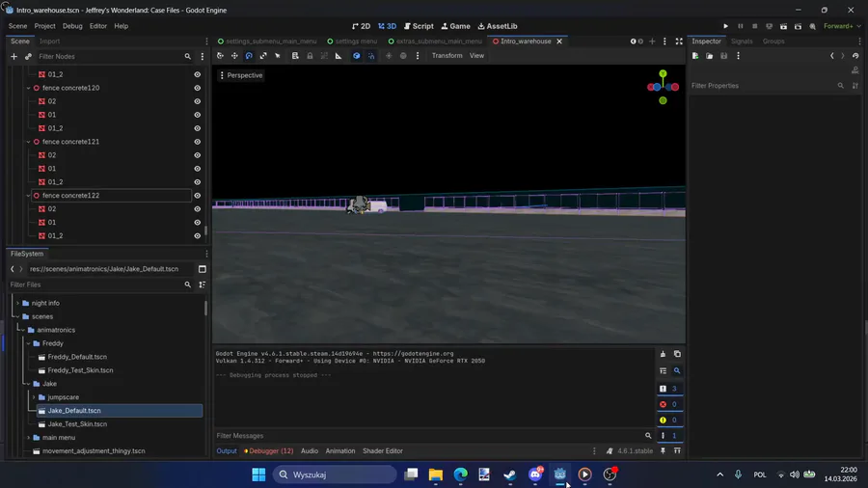Viewport: 868px width, 488px height.
Task: Click the show list of selectable nodes icon
Action: coord(295,56)
